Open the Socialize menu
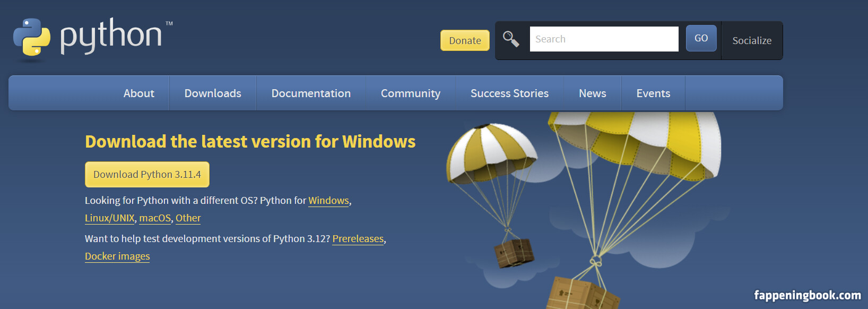Image resolution: width=868 pixels, height=309 pixels. tap(752, 41)
